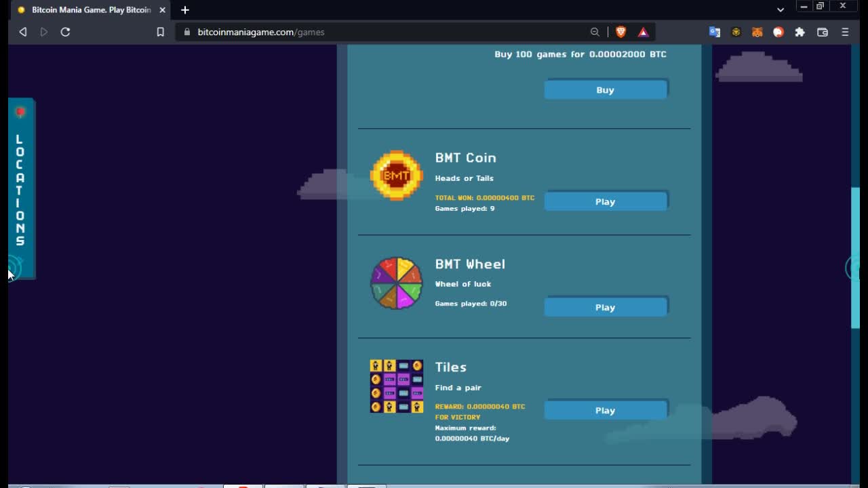Screen dimensions: 868x488
Task: Open the MetaMask fox extension
Action: 757,32
